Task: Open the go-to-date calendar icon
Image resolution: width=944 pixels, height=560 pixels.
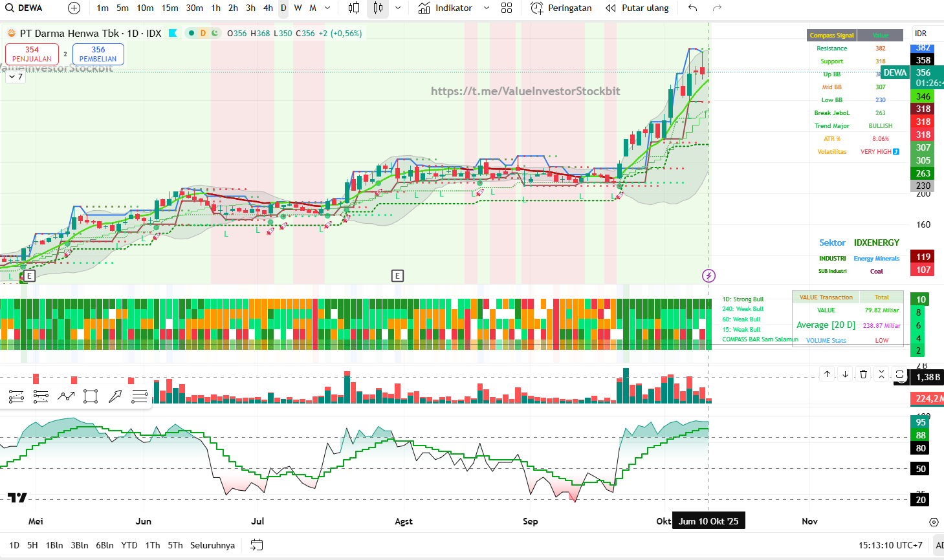Action: [x=257, y=545]
